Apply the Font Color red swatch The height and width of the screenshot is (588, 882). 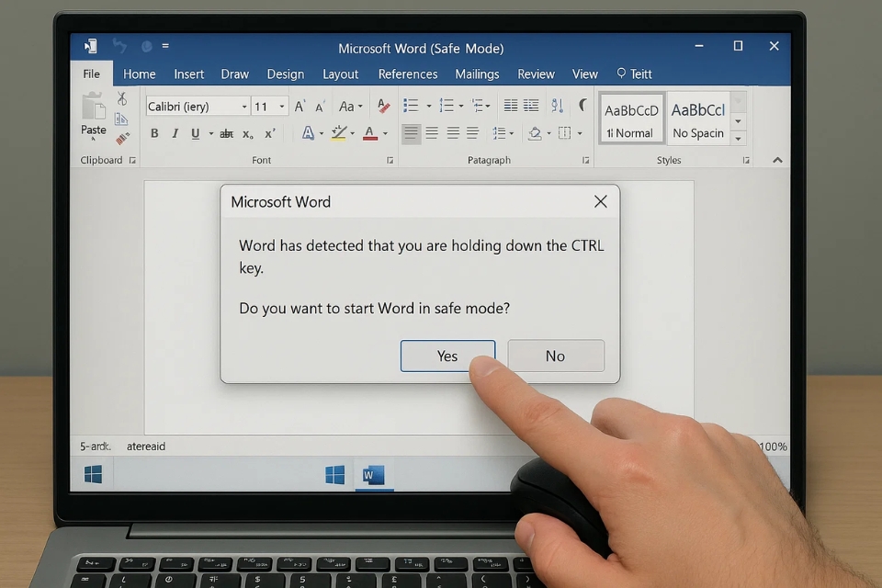(x=369, y=133)
